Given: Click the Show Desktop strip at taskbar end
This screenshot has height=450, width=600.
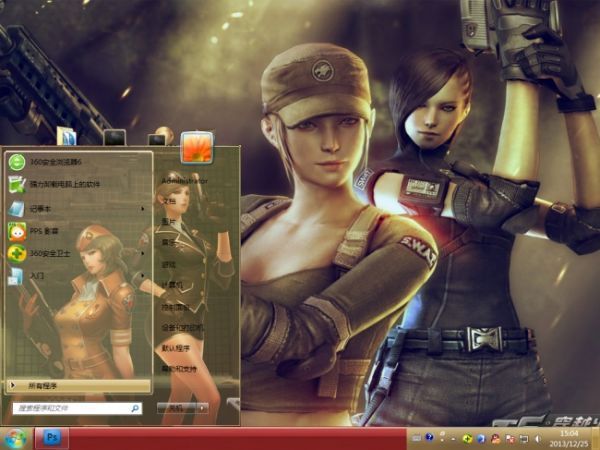Looking at the screenshot, I should 596,439.
